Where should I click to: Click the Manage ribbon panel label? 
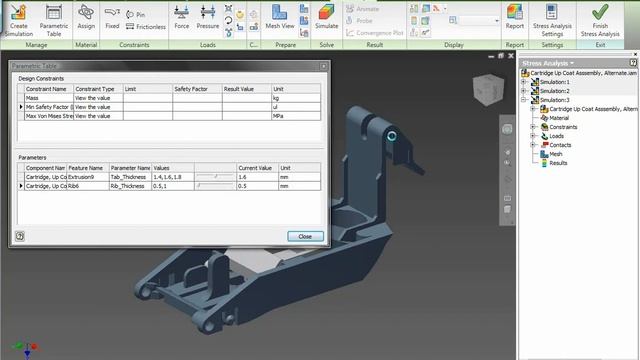coord(36,45)
